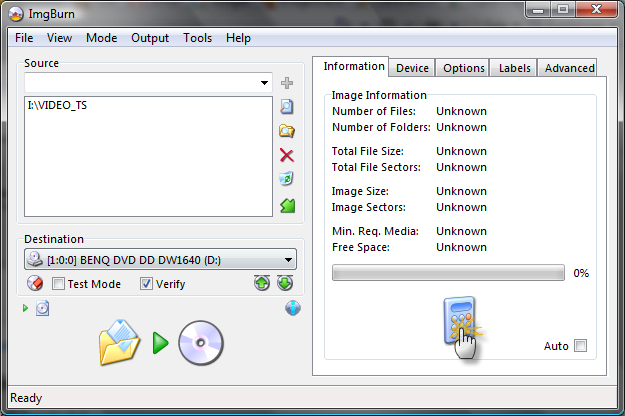Screen dimensions: 625x416
Task: Open the Source path dropdown
Action: (x=264, y=83)
